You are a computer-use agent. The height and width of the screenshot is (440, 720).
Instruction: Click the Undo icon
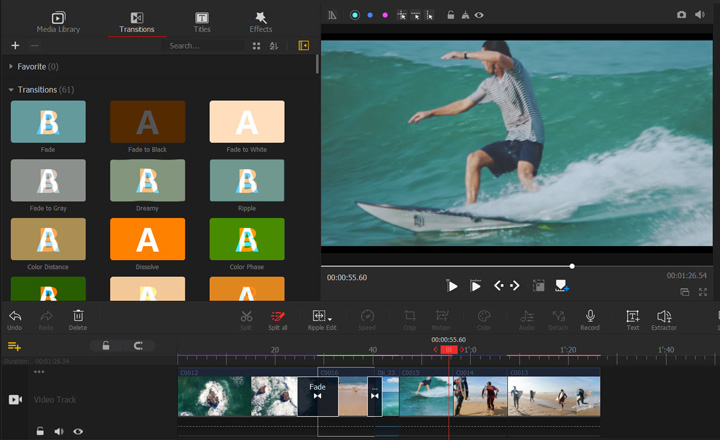[14, 316]
